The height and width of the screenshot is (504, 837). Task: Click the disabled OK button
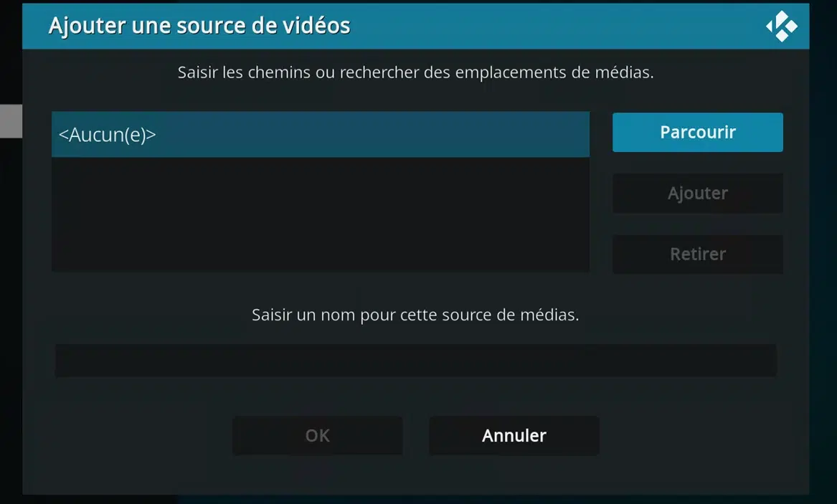pyautogui.click(x=317, y=436)
